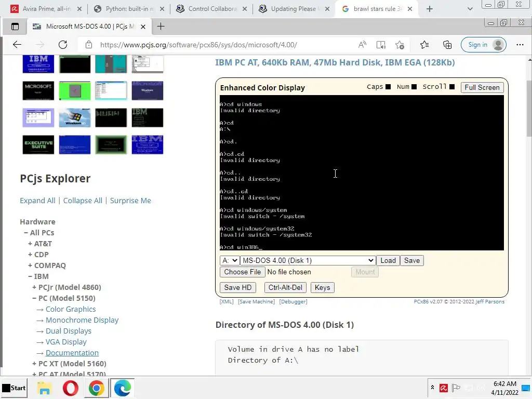Switch to brawl stars rule tab
532x399 pixels.
tap(377, 9)
